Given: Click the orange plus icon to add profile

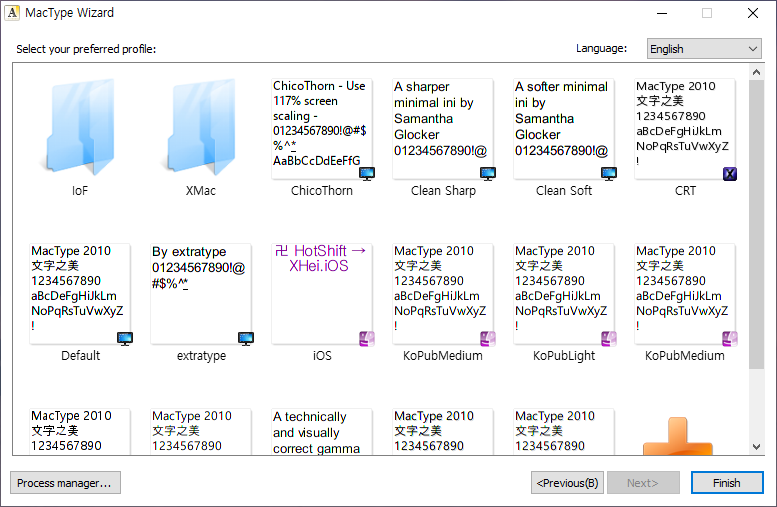Looking at the screenshot, I should pos(677,436).
